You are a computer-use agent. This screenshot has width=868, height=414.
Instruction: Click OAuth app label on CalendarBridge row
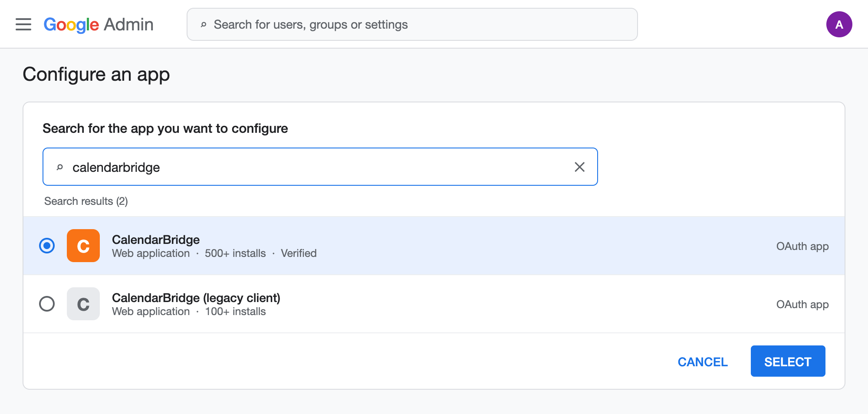click(802, 246)
